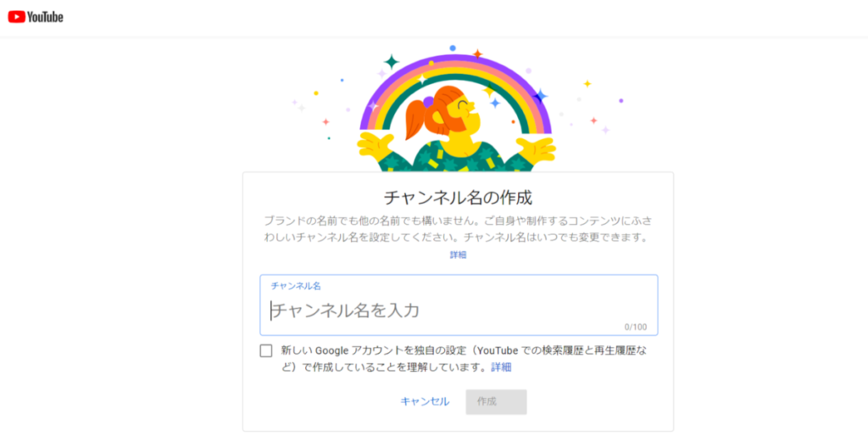Click the gray description paragraph text
Screen dimensions: 868x437
click(x=458, y=229)
